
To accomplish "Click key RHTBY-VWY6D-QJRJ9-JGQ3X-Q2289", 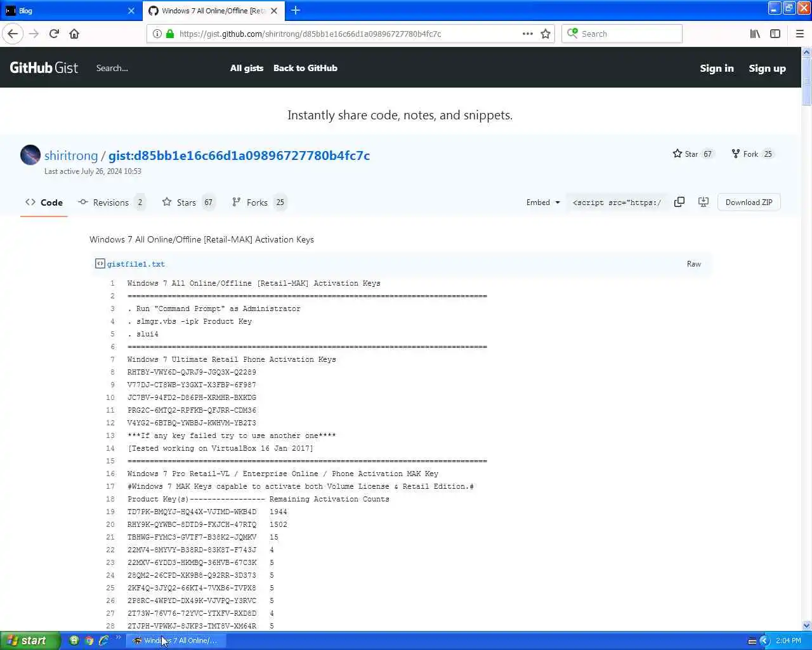I will pos(192,372).
